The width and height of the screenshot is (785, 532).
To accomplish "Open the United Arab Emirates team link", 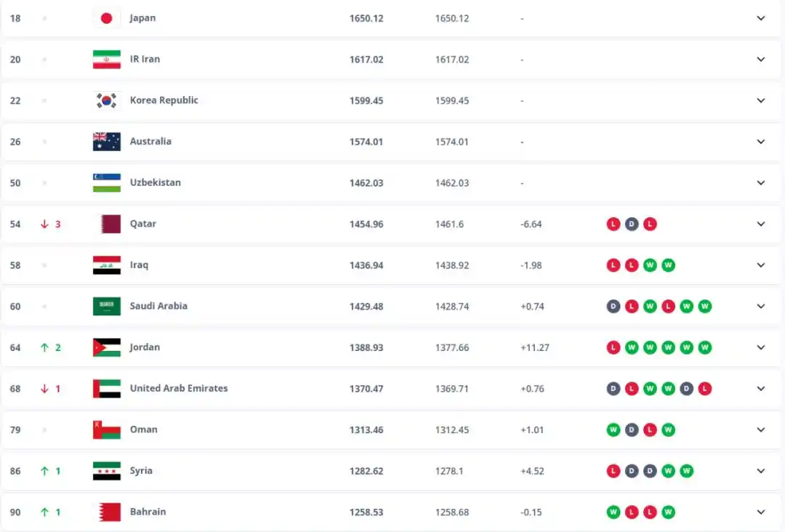I will 178,388.
